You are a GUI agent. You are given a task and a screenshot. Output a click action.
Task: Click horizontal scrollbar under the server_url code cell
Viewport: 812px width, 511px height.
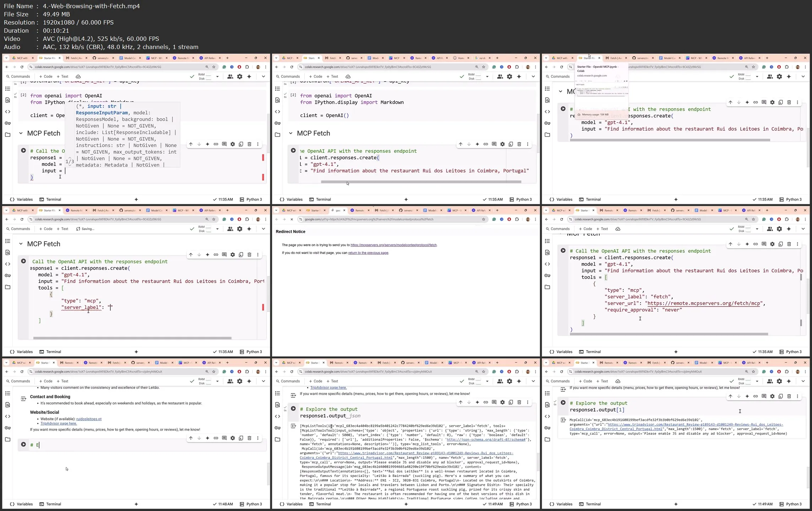pos(669,334)
